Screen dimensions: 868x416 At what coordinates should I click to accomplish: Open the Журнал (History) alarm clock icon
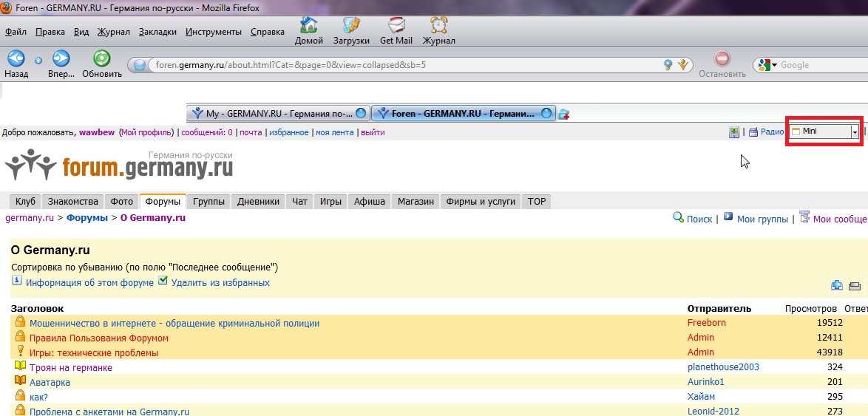[x=438, y=25]
